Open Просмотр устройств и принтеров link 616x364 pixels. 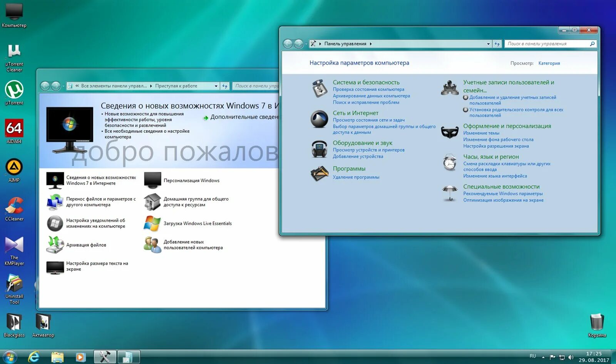(368, 150)
